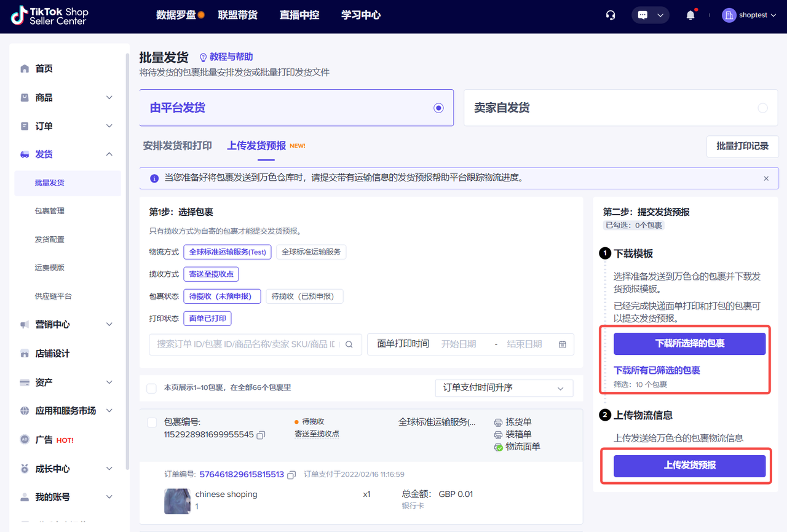Screen dimensions: 787x532
Task: Tick the select-all packages checkbox
Action: point(151,388)
